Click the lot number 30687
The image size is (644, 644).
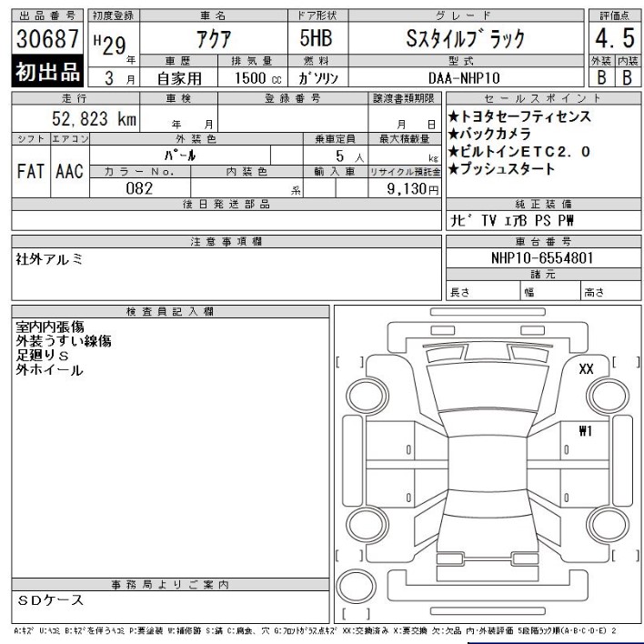(x=47, y=39)
